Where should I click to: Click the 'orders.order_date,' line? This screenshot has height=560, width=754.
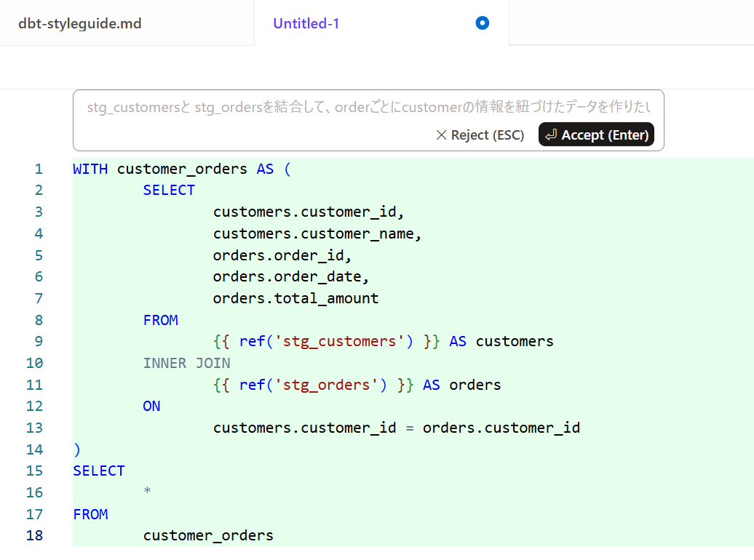point(291,277)
